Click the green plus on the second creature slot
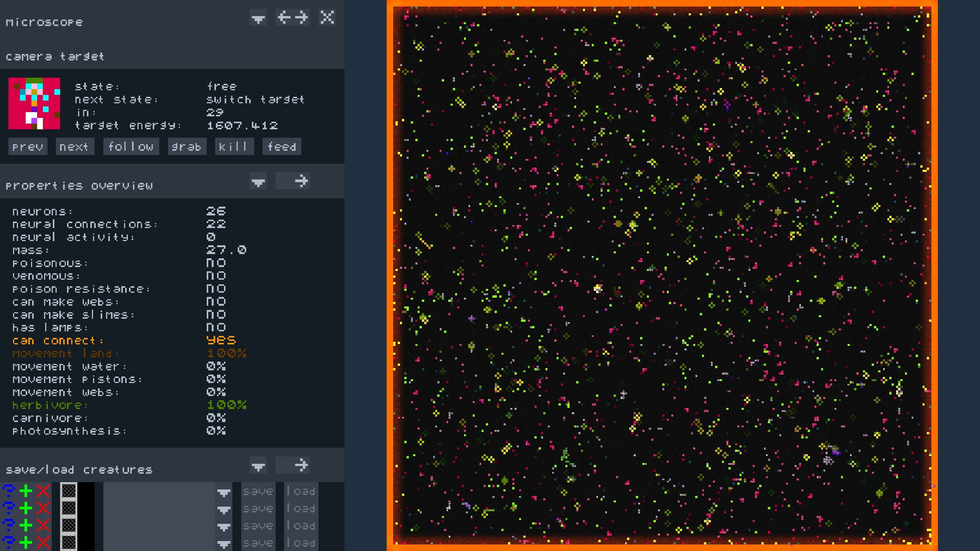The image size is (980, 551). [26, 508]
